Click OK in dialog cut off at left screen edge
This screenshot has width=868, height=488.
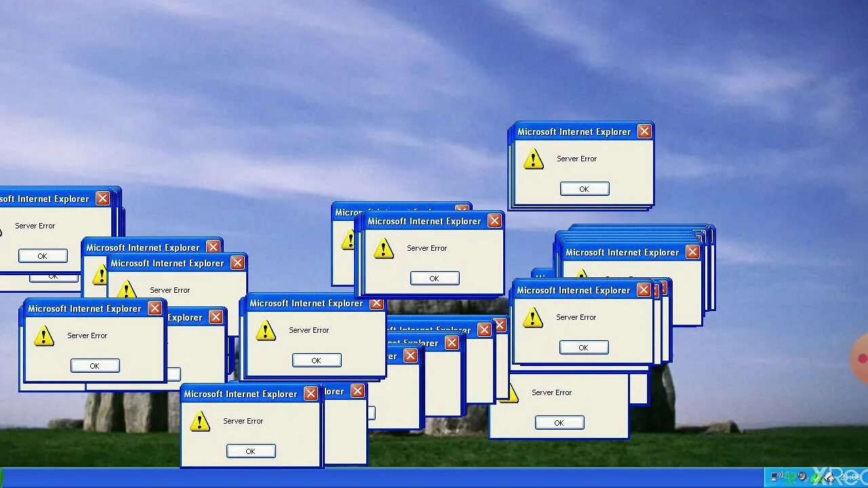[x=43, y=256]
